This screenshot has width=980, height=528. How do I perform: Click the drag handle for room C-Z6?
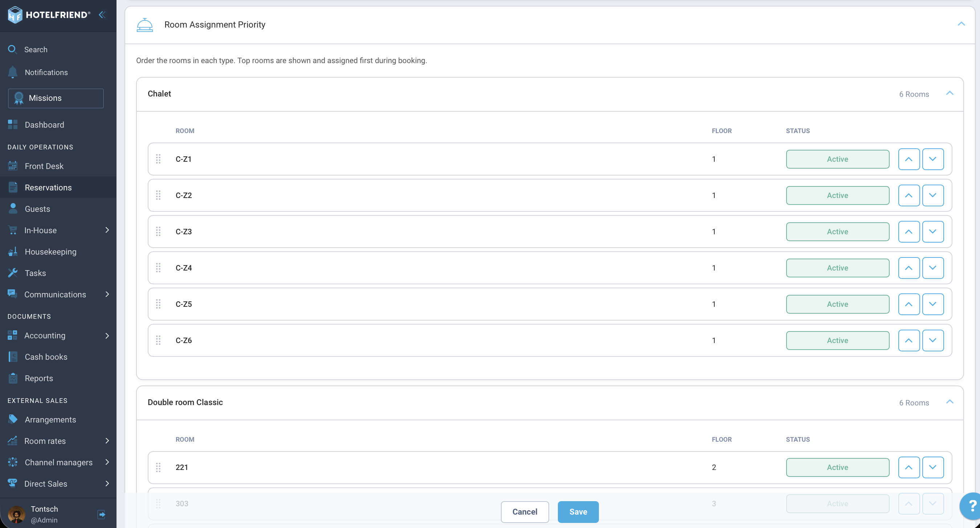coord(158,340)
